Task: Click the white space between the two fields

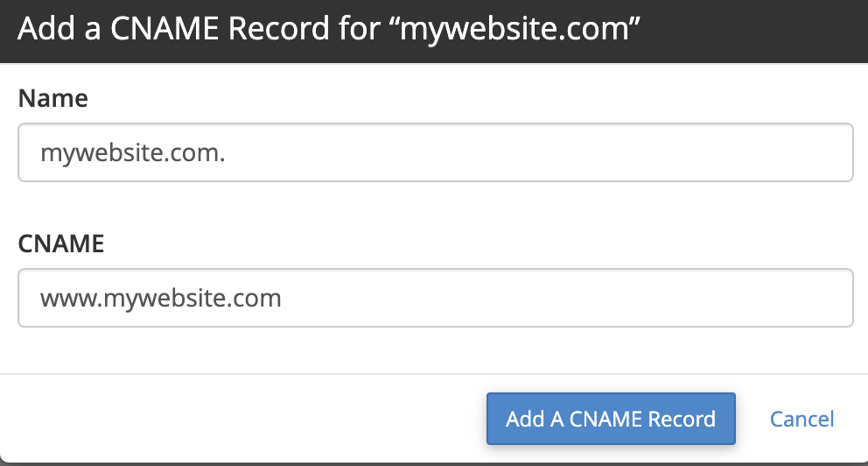Action: tap(434, 207)
